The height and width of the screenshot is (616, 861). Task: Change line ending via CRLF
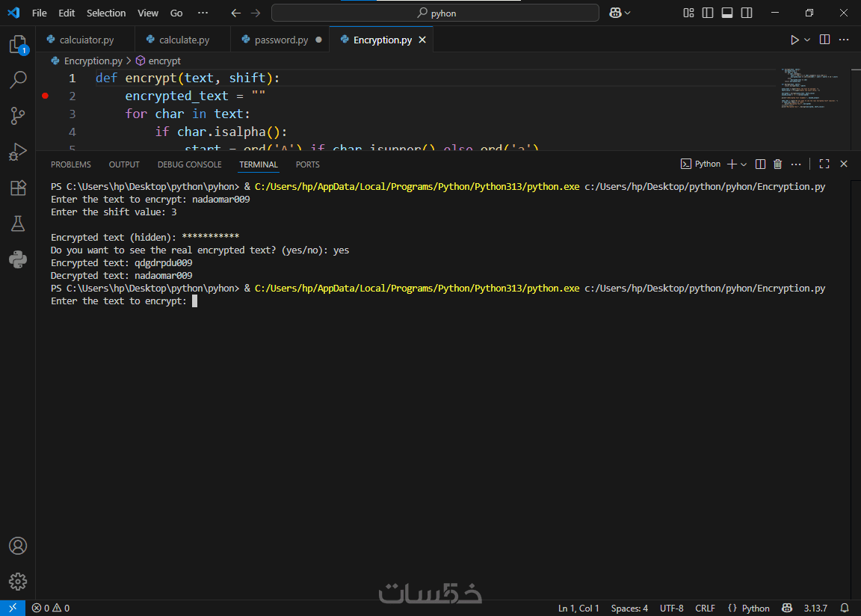tap(705, 609)
